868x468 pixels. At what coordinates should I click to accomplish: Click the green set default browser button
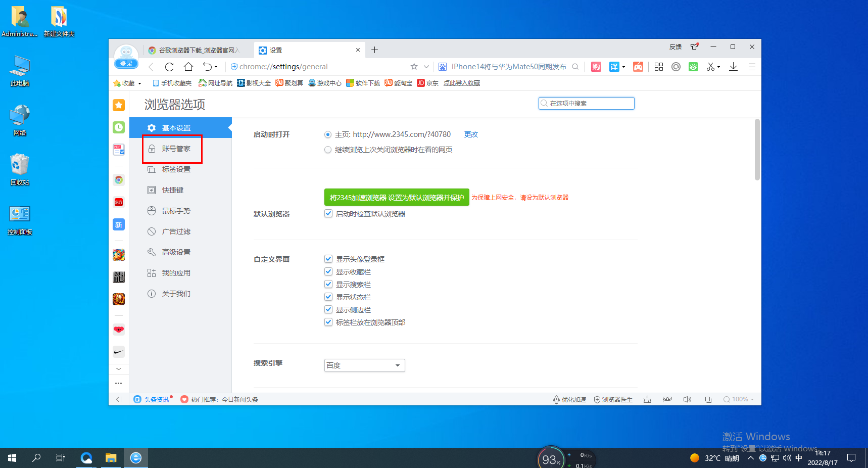[397, 198]
